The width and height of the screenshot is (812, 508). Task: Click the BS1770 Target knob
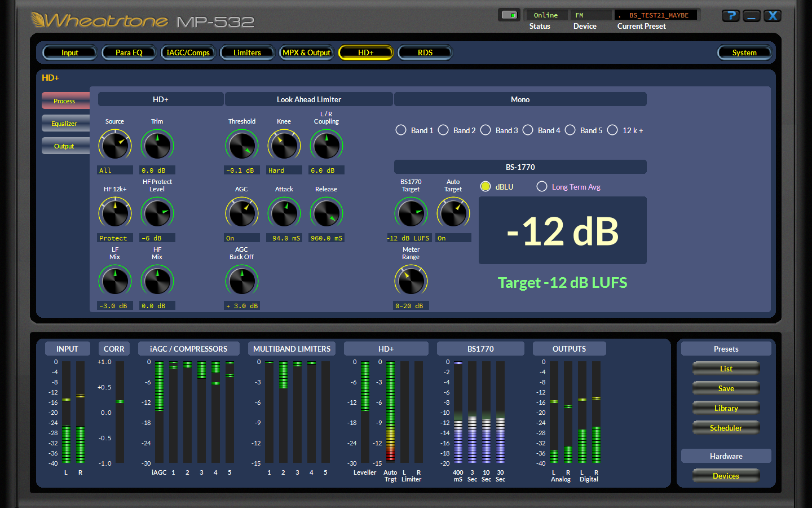pos(411,213)
